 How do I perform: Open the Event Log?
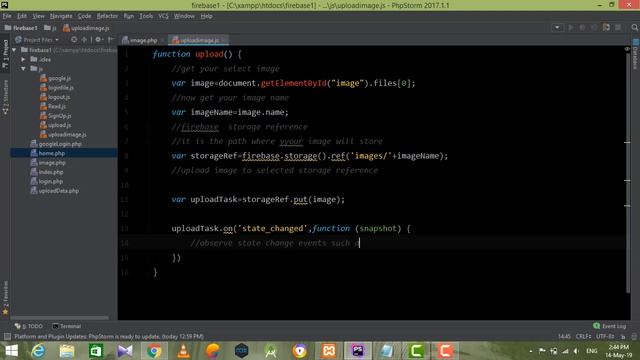[609, 326]
